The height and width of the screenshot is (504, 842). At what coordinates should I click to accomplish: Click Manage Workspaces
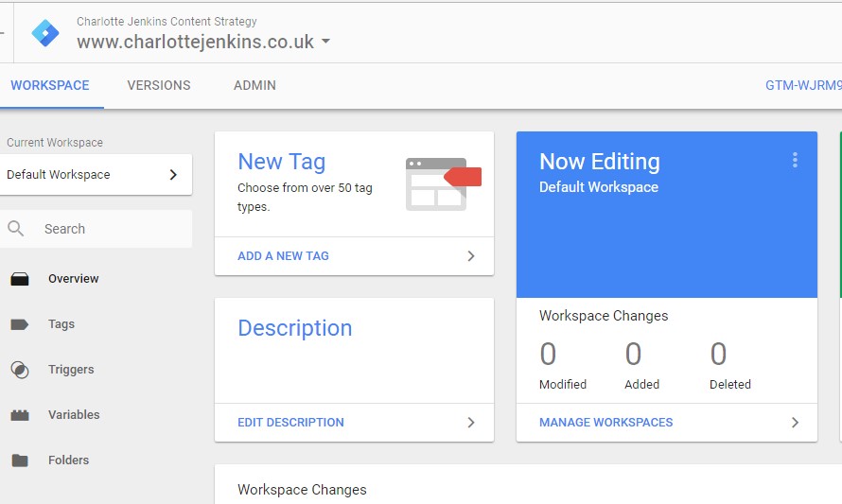click(x=606, y=423)
